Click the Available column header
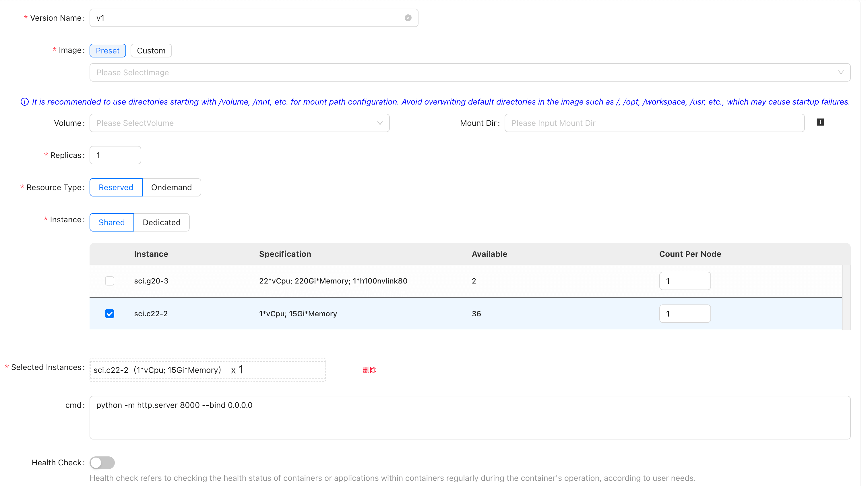 pyautogui.click(x=489, y=254)
